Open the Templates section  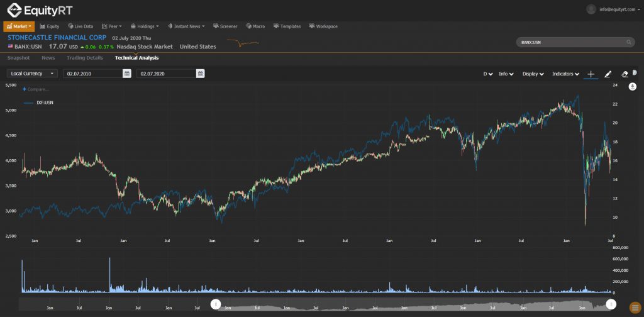pyautogui.click(x=287, y=26)
